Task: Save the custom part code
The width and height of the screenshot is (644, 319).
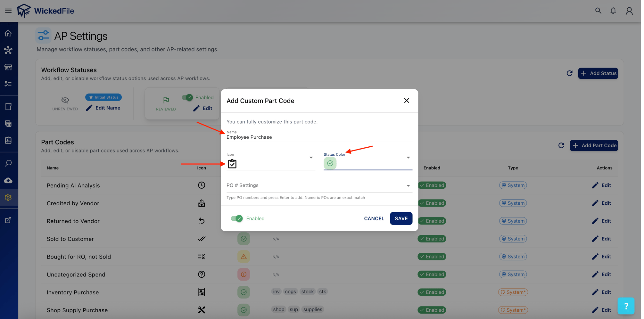Action: [x=401, y=218]
